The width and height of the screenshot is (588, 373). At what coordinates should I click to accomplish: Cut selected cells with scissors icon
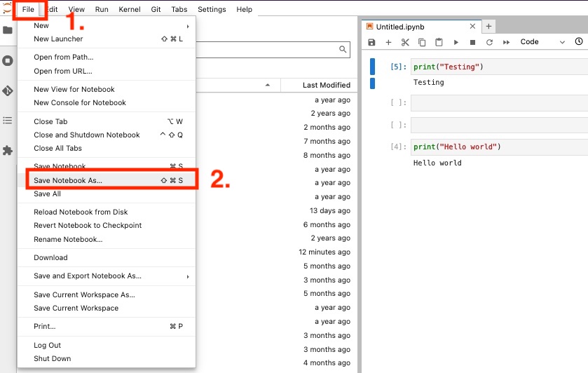[405, 42]
